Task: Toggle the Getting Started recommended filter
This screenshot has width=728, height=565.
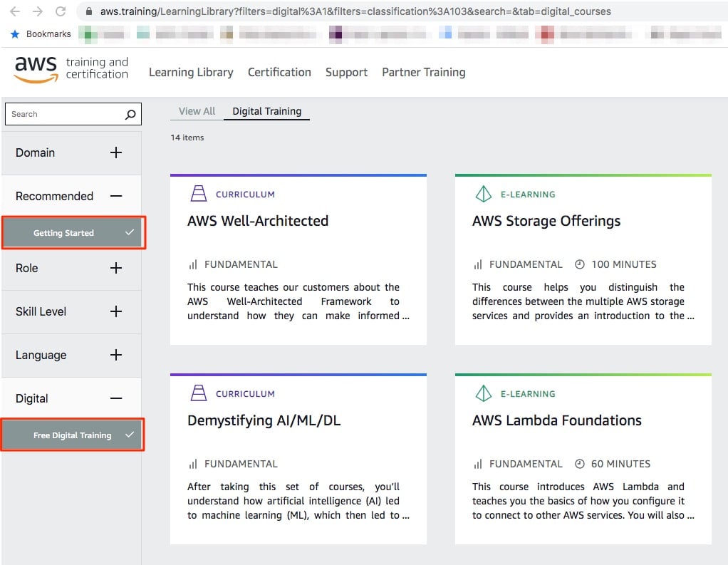Action: (x=64, y=232)
